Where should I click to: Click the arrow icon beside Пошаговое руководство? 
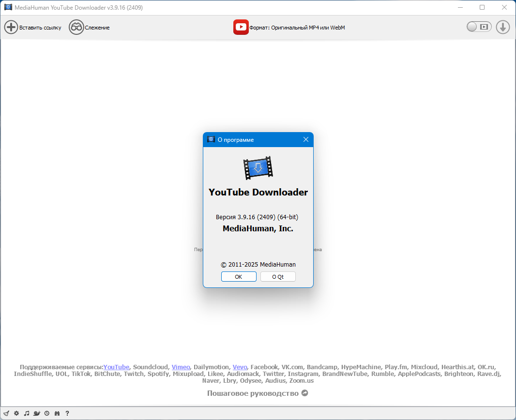305,393
